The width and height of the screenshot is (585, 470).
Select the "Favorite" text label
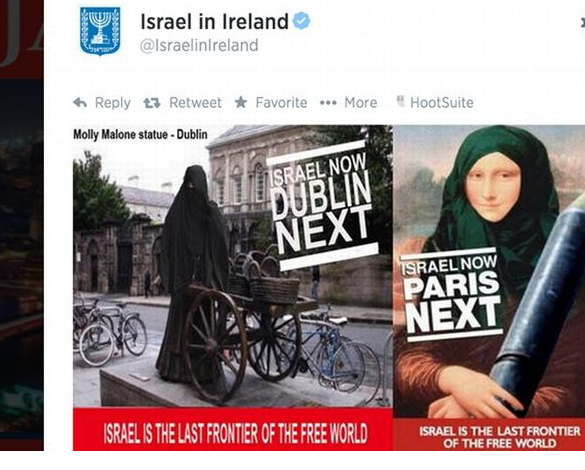tap(281, 103)
